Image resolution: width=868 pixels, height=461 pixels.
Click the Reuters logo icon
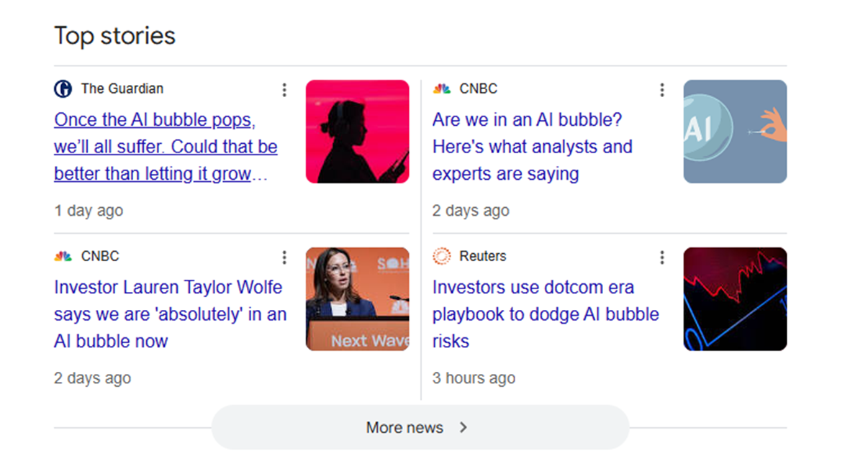(441, 256)
